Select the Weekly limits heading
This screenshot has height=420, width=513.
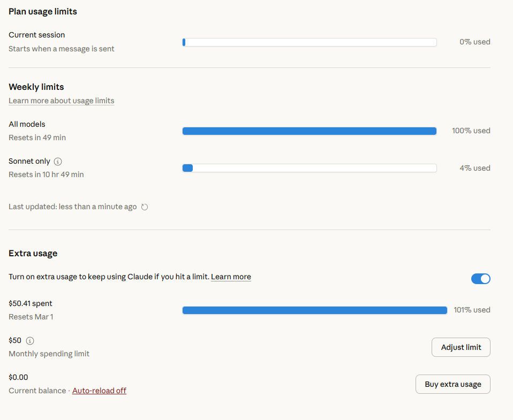point(36,87)
